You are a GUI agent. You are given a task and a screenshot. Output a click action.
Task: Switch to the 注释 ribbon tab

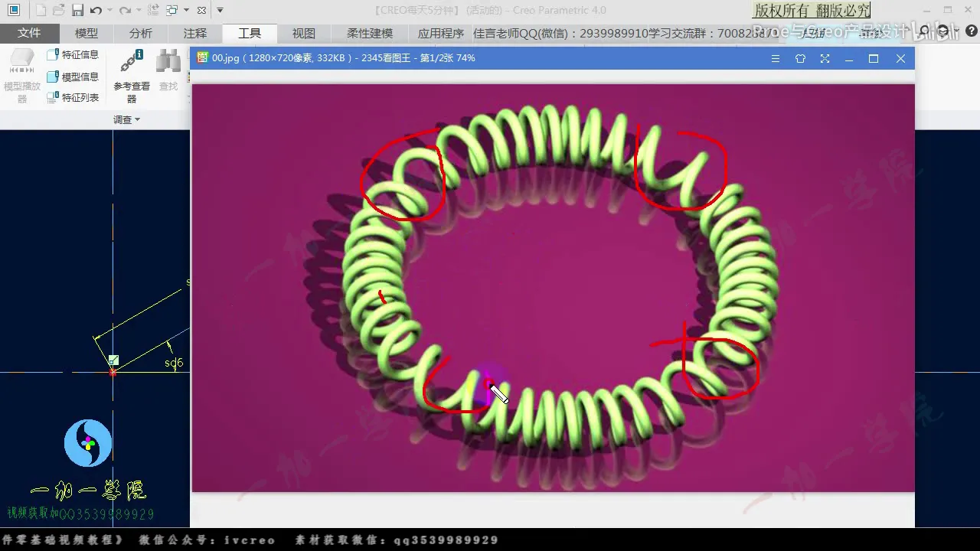pos(195,33)
